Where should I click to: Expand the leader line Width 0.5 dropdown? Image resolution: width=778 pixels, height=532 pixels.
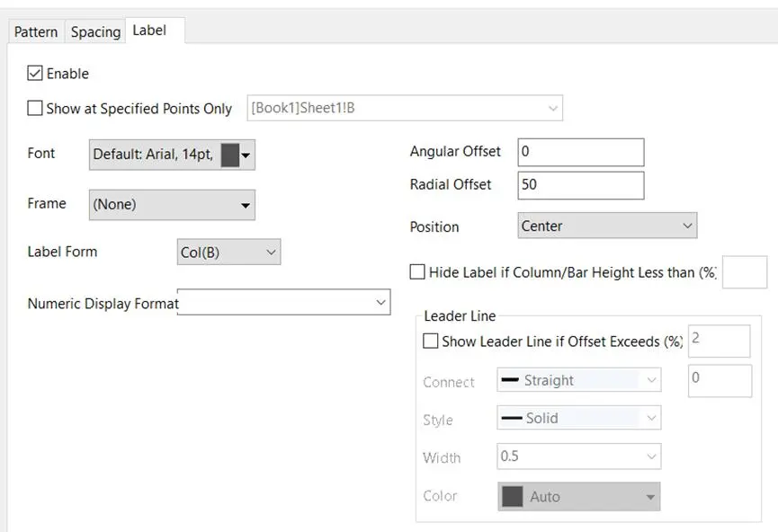click(579, 457)
